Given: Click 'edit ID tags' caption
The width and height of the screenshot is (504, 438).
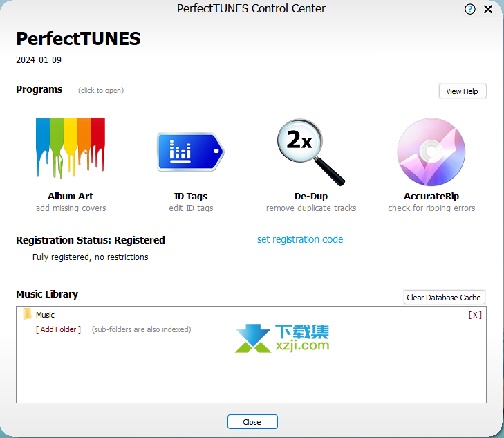Looking at the screenshot, I should coord(191,208).
